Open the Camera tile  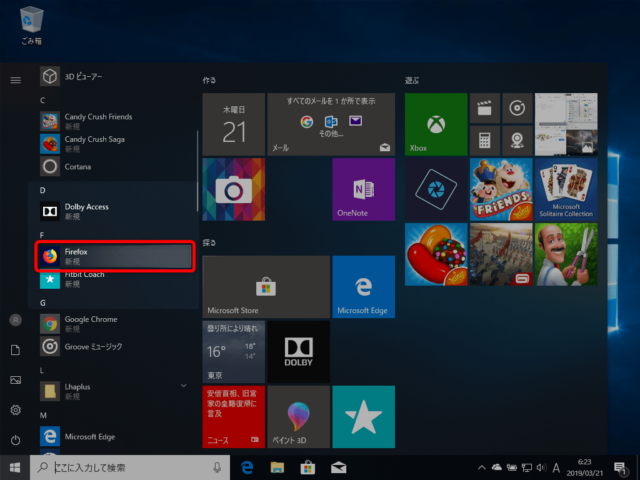pyautogui.click(x=234, y=189)
